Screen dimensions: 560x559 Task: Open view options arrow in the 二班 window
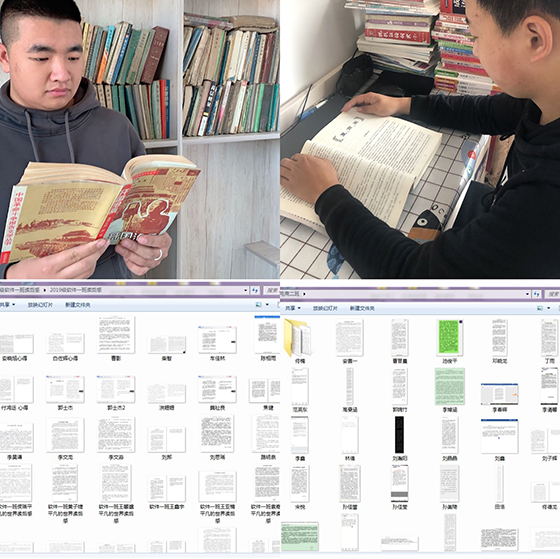[x=549, y=308]
